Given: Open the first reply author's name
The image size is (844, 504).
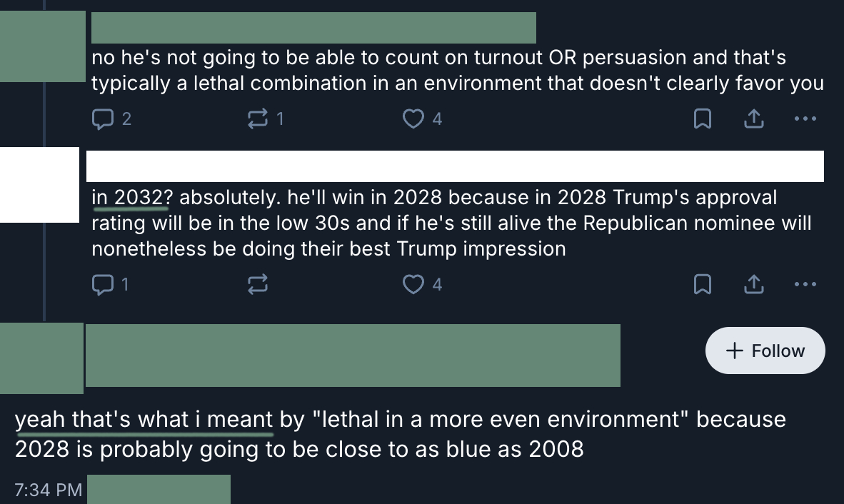Looking at the screenshot, I should tap(313, 28).
